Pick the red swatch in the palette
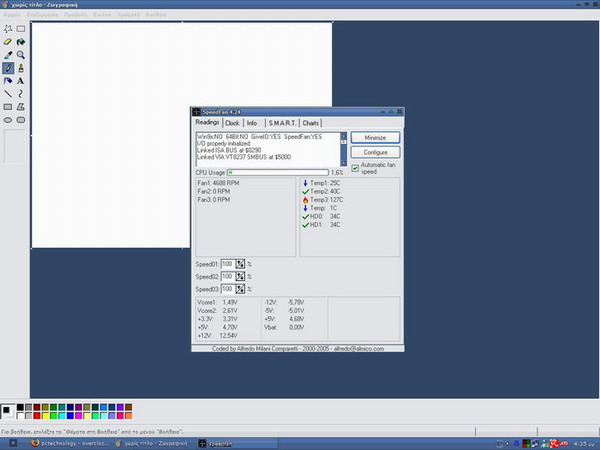 (x=37, y=416)
